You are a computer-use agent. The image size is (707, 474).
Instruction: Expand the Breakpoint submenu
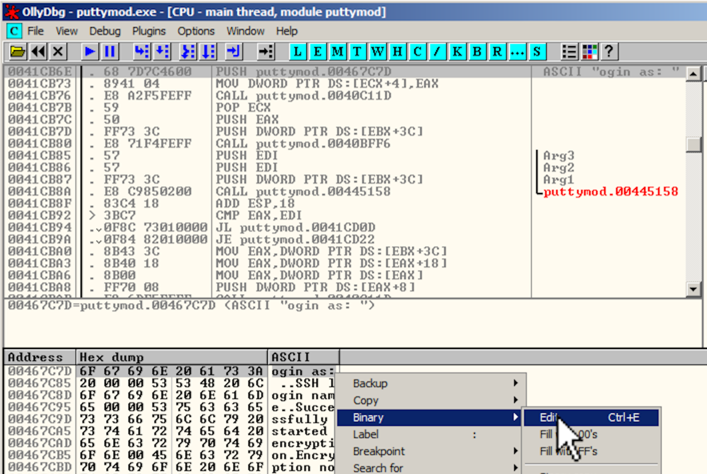(x=431, y=451)
